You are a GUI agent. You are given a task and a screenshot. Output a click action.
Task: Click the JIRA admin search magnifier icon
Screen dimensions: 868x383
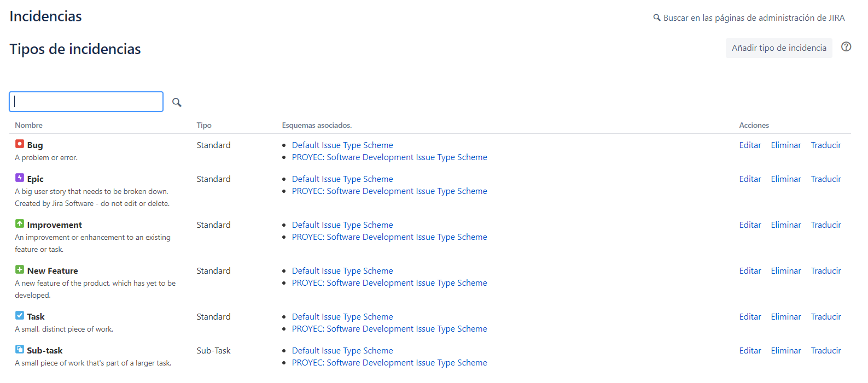pos(657,17)
